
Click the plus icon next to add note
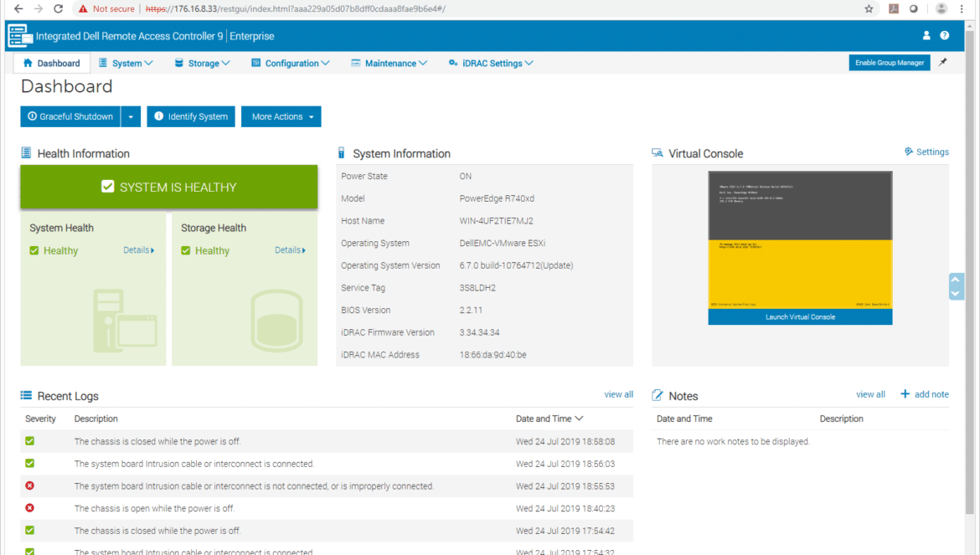click(x=905, y=394)
